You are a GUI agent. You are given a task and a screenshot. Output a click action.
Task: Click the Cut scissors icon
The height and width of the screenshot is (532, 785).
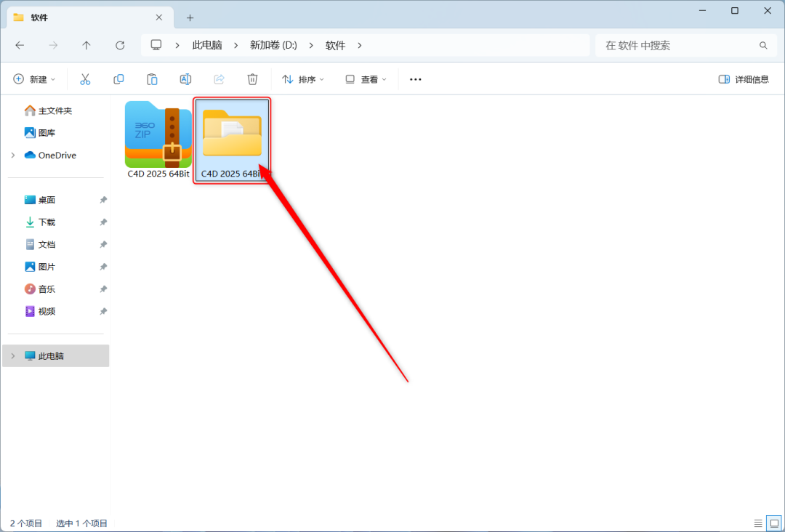[x=85, y=79]
